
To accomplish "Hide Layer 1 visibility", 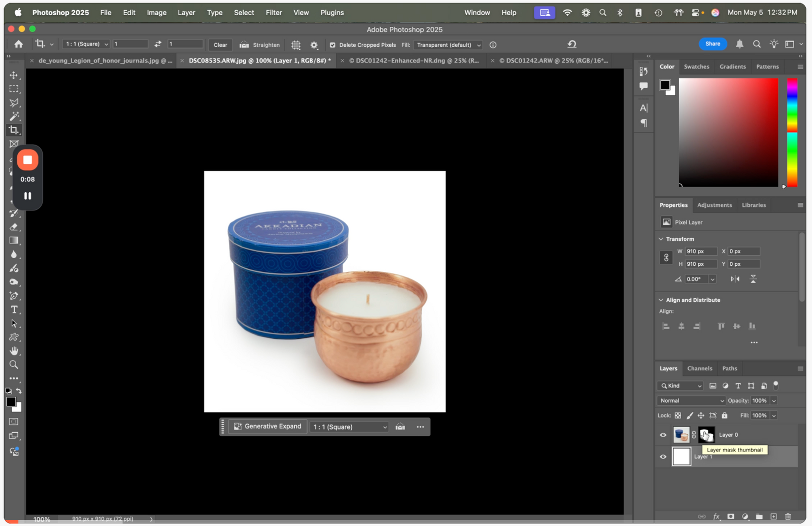I will (663, 457).
